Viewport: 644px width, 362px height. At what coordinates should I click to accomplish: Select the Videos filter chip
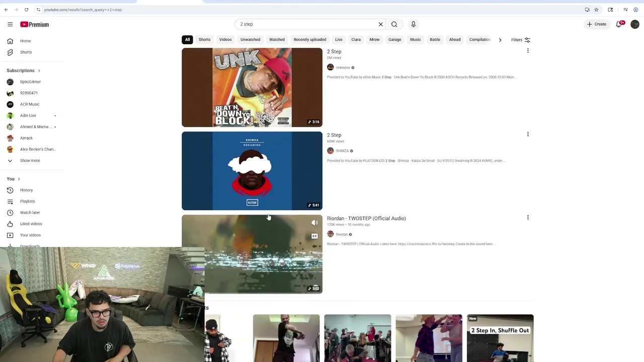225,40
